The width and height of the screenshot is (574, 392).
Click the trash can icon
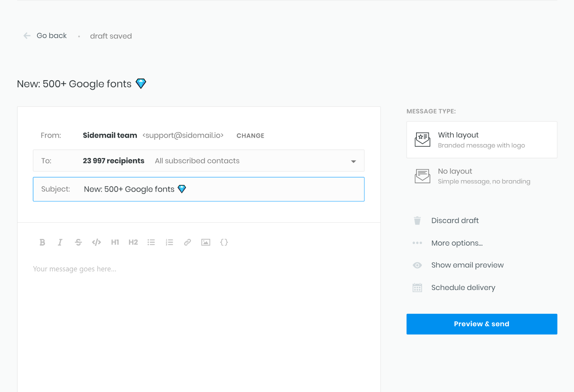pos(417,221)
